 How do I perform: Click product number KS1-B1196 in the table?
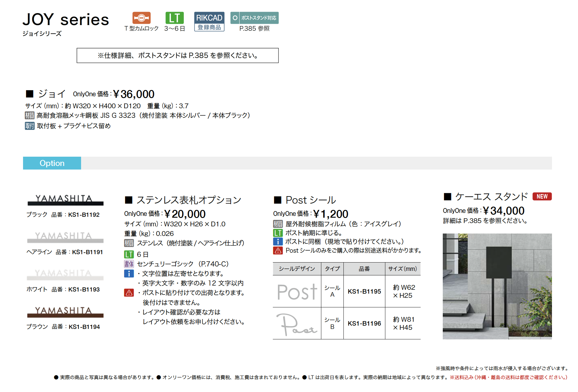pyautogui.click(x=364, y=324)
